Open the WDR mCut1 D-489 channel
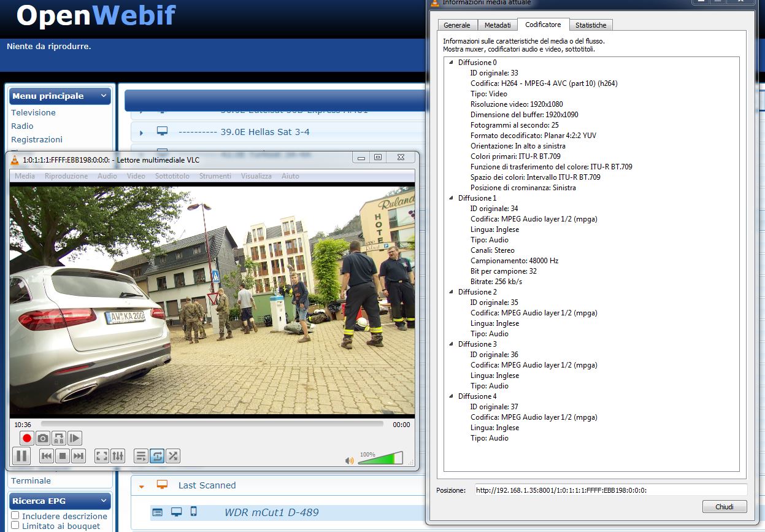 pyautogui.click(x=271, y=512)
